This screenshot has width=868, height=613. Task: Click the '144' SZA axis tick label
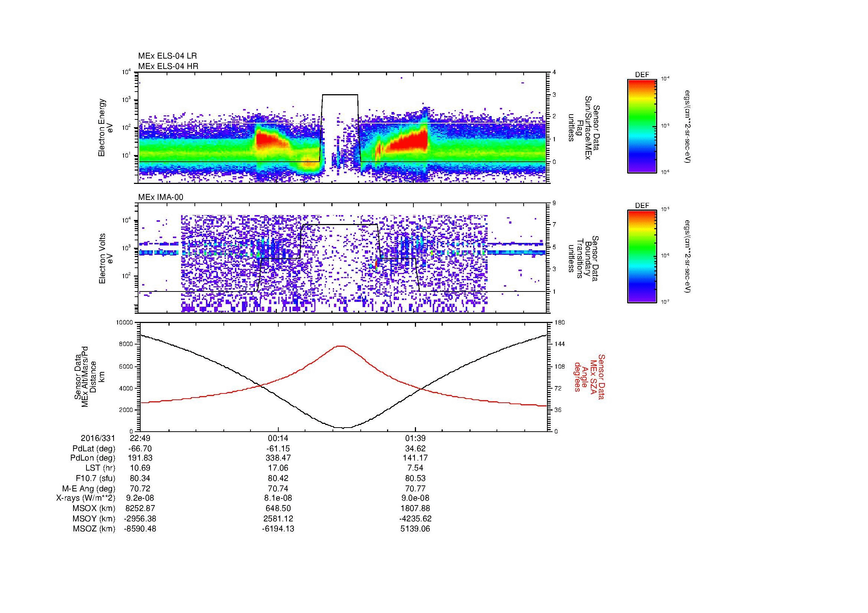point(560,344)
